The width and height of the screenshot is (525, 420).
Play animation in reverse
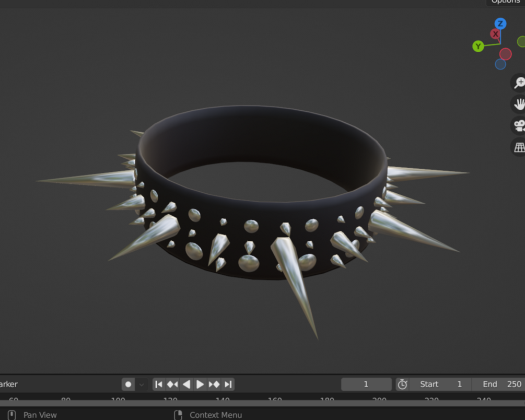[186, 384]
